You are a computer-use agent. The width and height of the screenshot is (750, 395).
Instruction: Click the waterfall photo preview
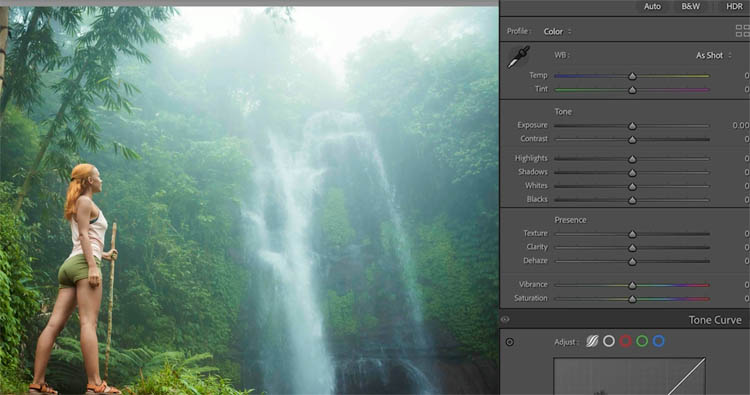point(249,200)
